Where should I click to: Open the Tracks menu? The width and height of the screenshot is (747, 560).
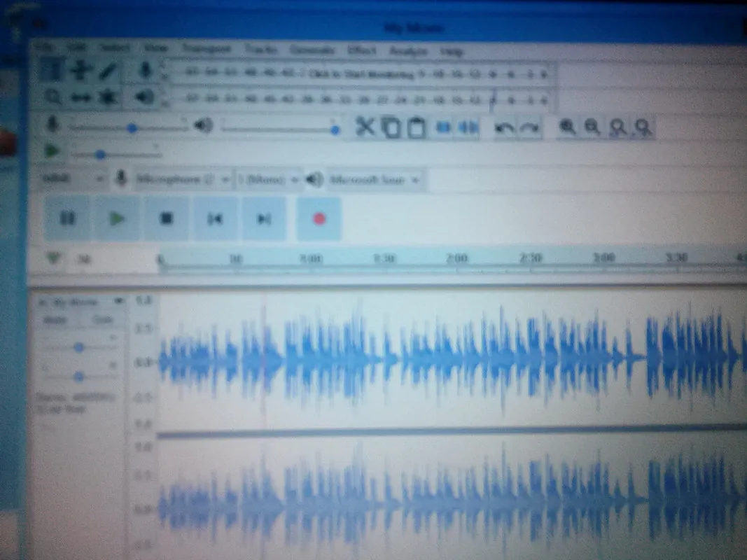tap(261, 49)
